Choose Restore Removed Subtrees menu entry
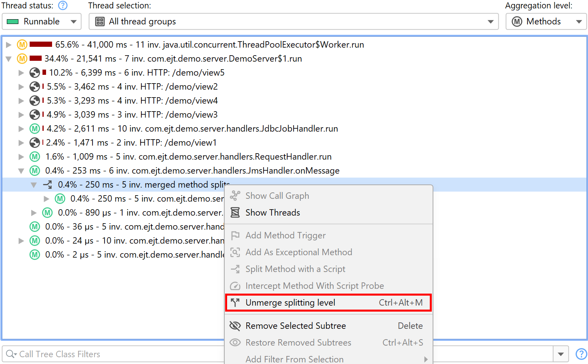The height and width of the screenshot is (364, 588). pos(329,343)
